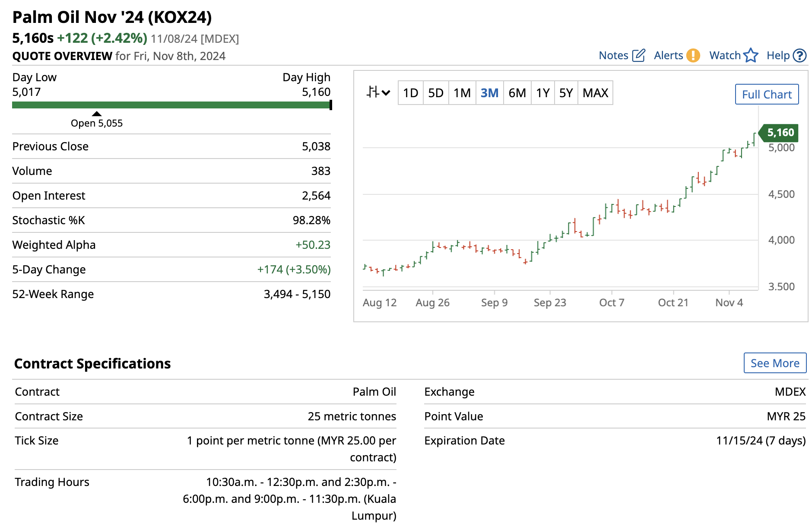Click the Help question mark icon
This screenshot has width=812, height=527.
pos(799,56)
